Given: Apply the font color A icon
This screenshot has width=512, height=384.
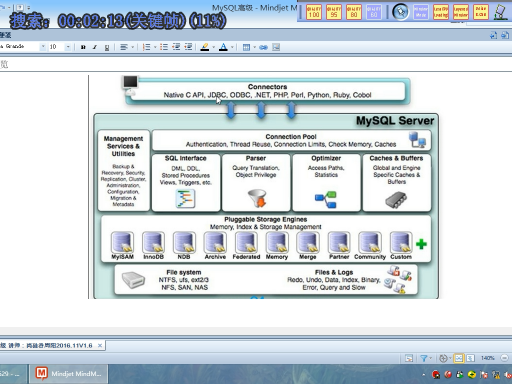Looking at the screenshot, I should point(223,47).
